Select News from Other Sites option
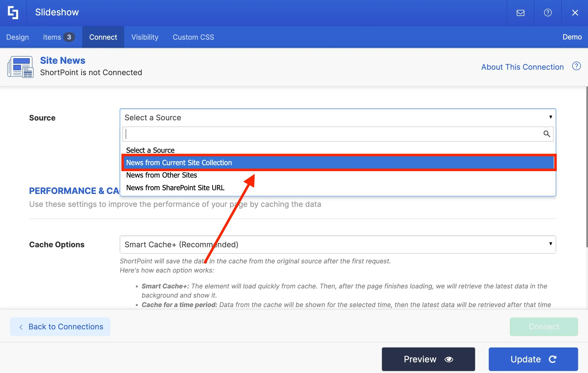The image size is (588, 373). [338, 175]
